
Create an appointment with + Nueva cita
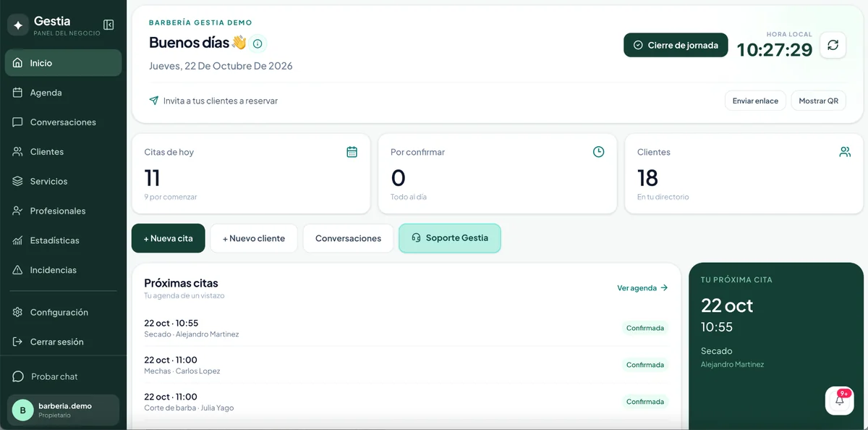click(x=168, y=238)
